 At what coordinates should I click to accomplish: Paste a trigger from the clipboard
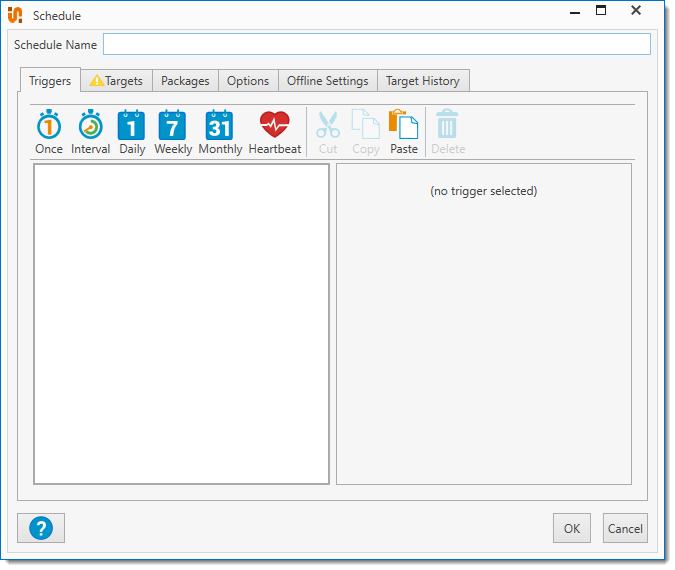pos(404,132)
